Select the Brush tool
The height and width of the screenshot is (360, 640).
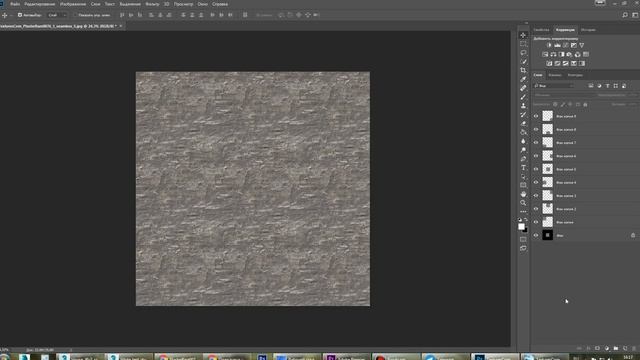523,97
